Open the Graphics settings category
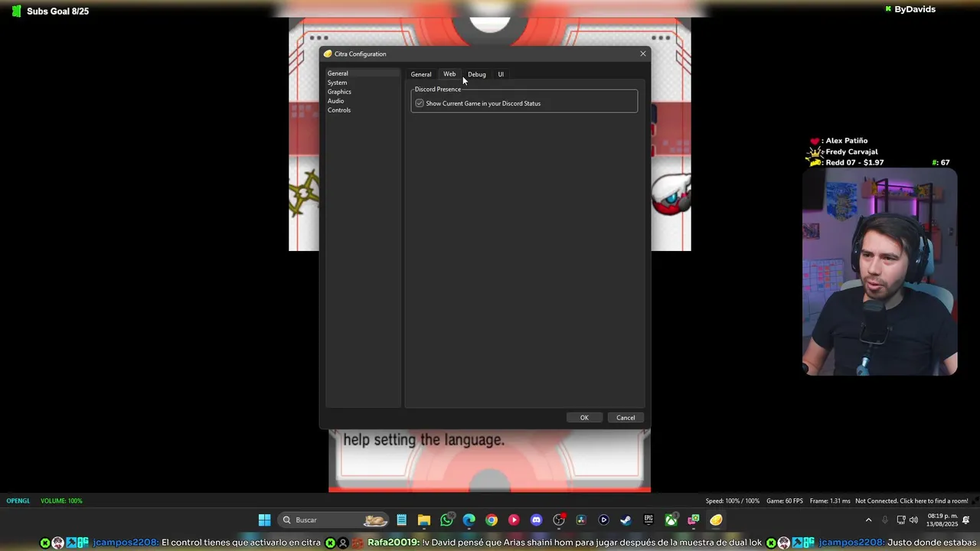The width and height of the screenshot is (980, 551). (x=363, y=92)
